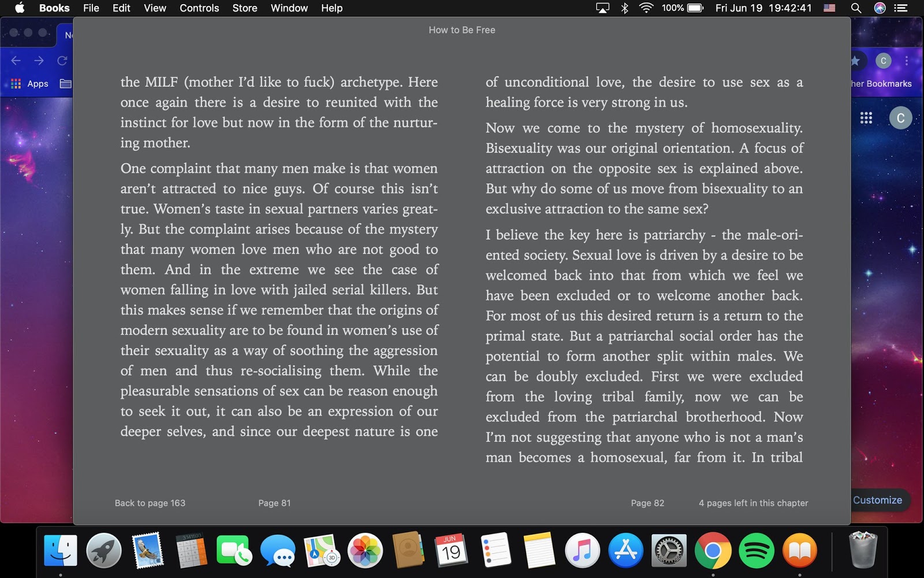Open Calendar from the Dock

coord(452,550)
